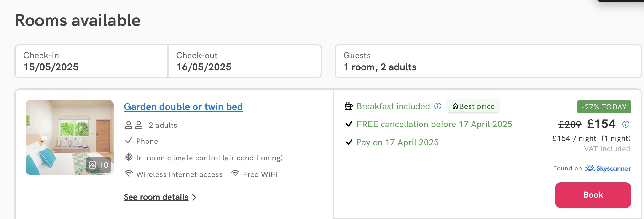Click the coffee cup breakfast icon
The height and width of the screenshot is (219, 644).
point(349,106)
